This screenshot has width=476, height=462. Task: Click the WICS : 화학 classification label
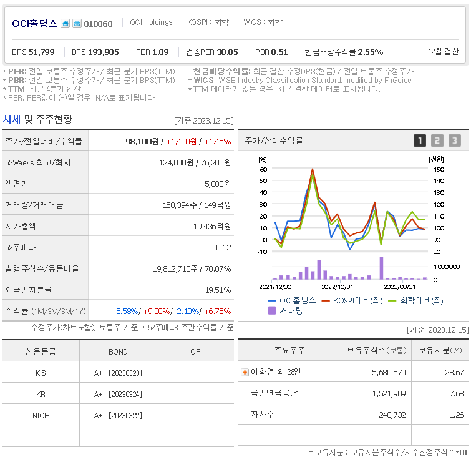263,22
